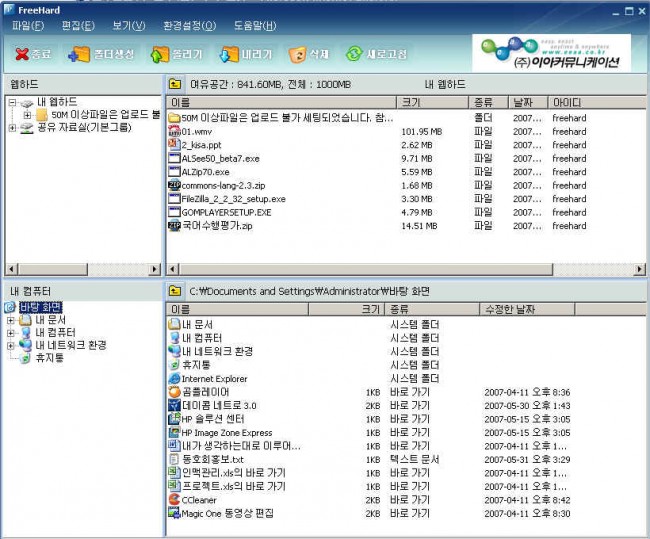The width and height of the screenshot is (650, 539).
Task: Select the 휴지통 item in the local tree
Action: [50, 357]
